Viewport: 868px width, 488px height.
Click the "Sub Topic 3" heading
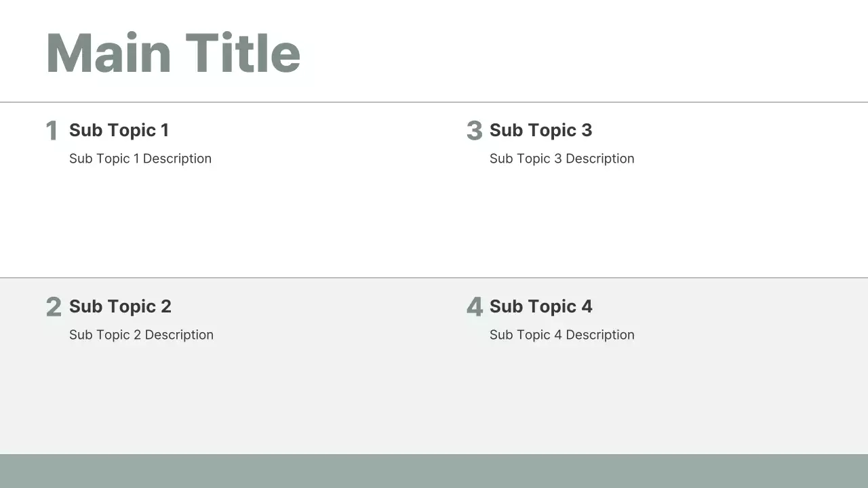tap(540, 130)
